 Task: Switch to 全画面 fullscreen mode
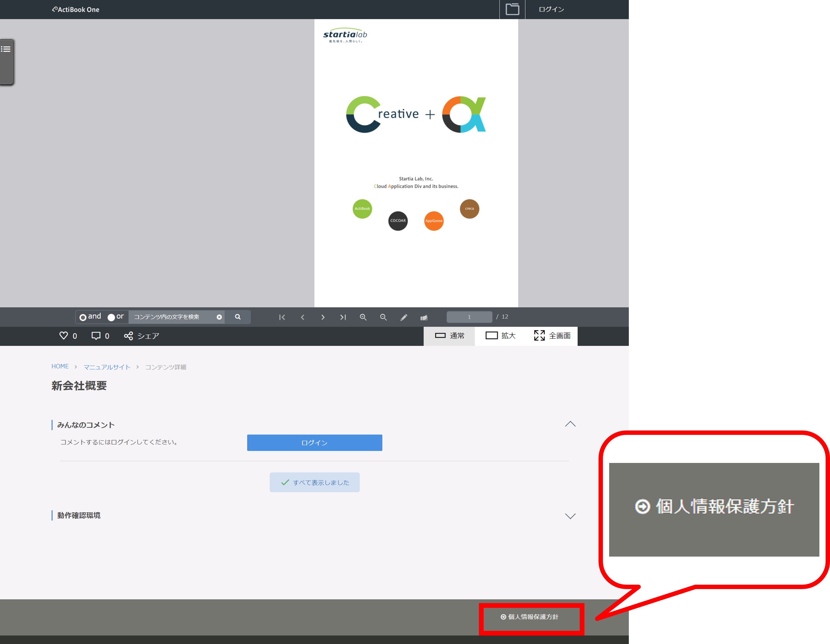tap(552, 336)
